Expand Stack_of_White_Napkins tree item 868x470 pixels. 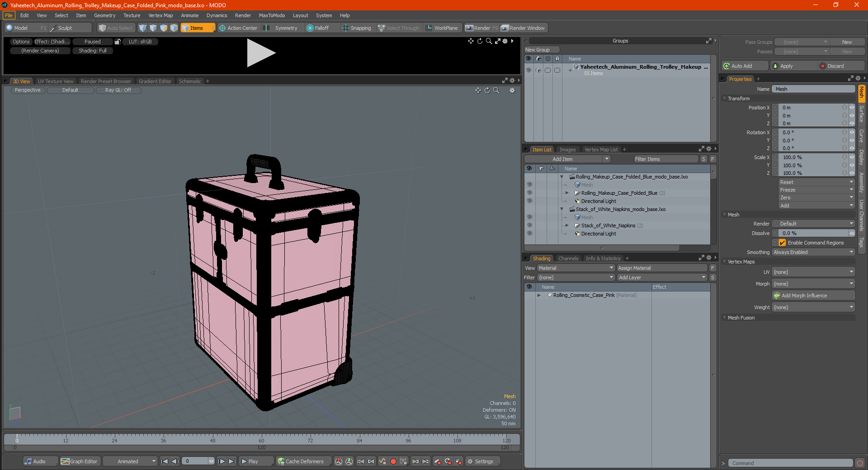[x=567, y=226]
